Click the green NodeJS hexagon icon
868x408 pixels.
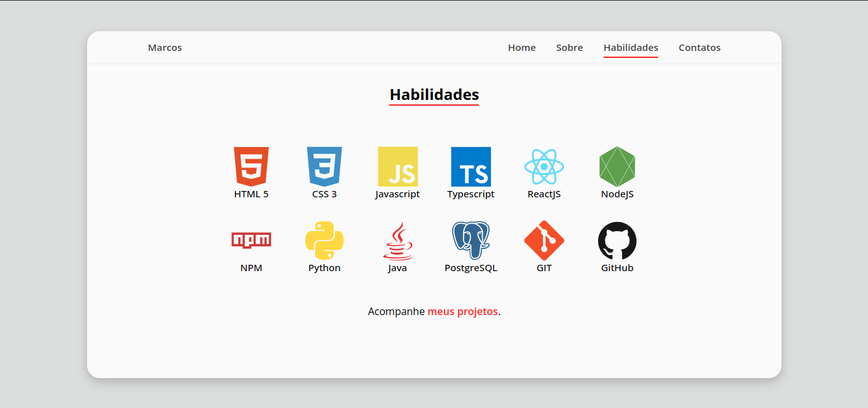point(617,167)
